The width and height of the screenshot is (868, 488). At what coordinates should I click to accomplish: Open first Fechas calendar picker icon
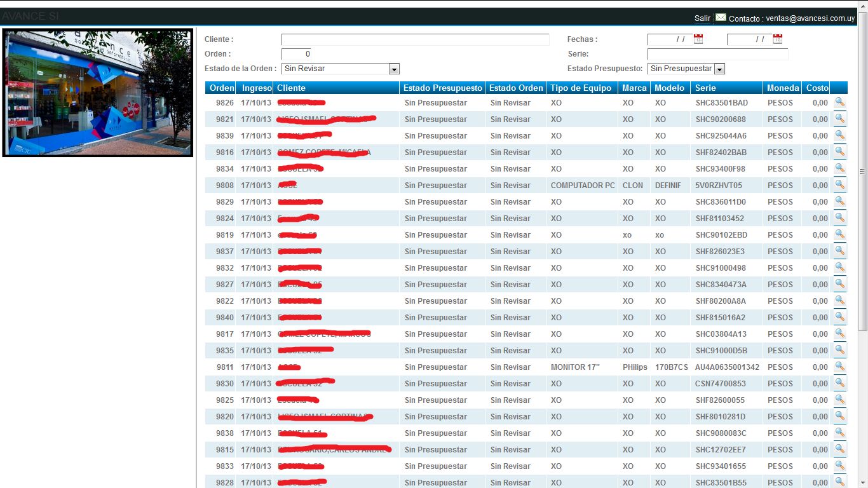[x=698, y=39]
